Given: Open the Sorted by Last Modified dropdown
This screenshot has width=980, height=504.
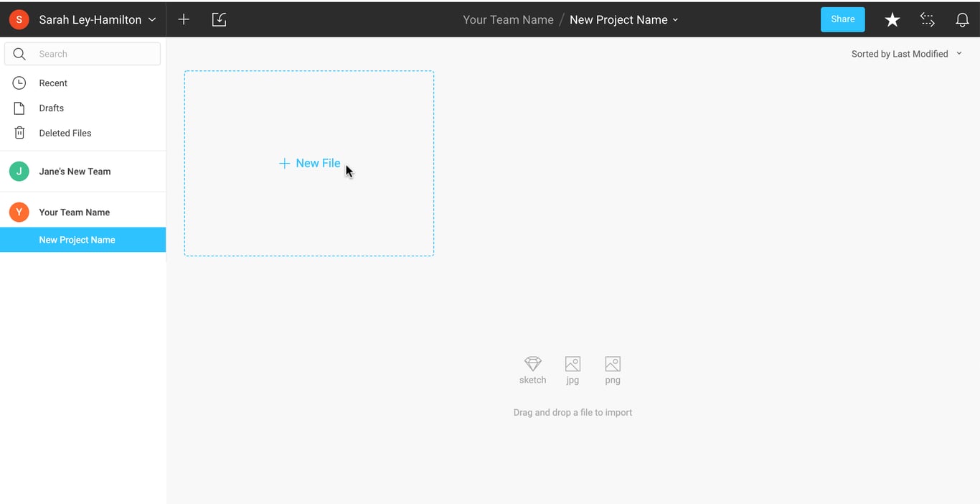Looking at the screenshot, I should pyautogui.click(x=906, y=54).
